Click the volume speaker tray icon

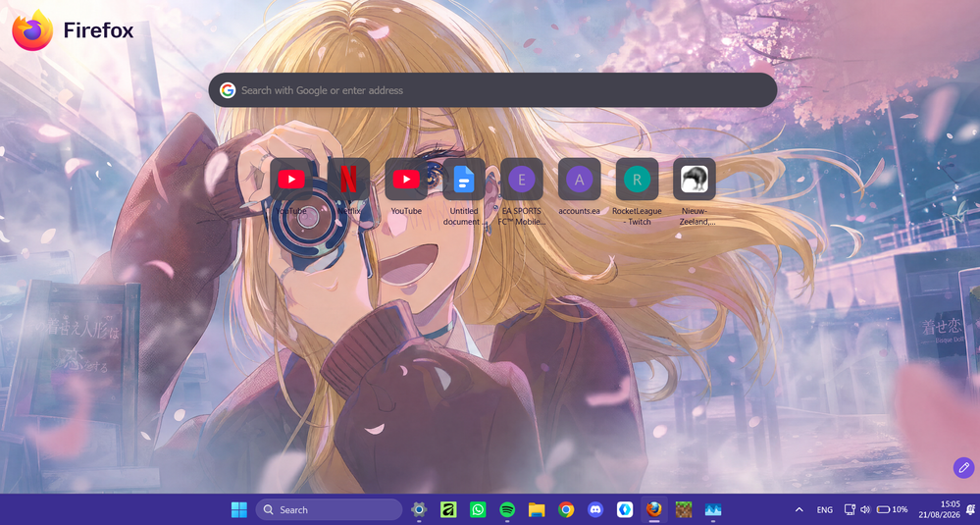pos(865,510)
